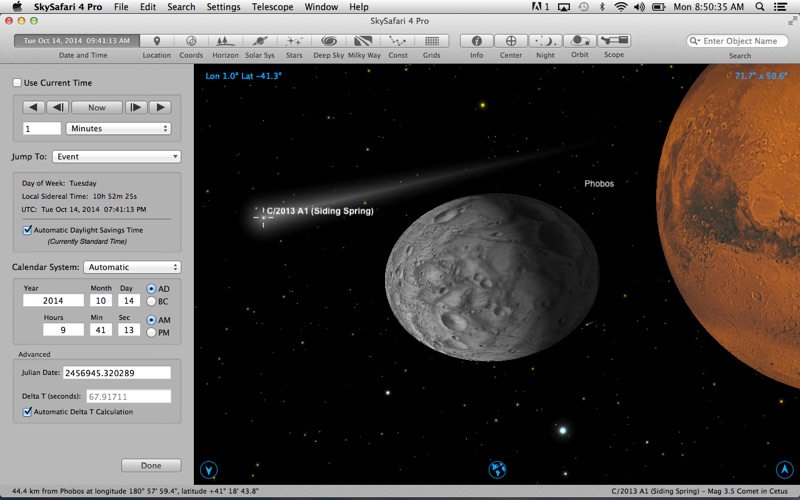Open the volume control menu icon

coord(639,7)
